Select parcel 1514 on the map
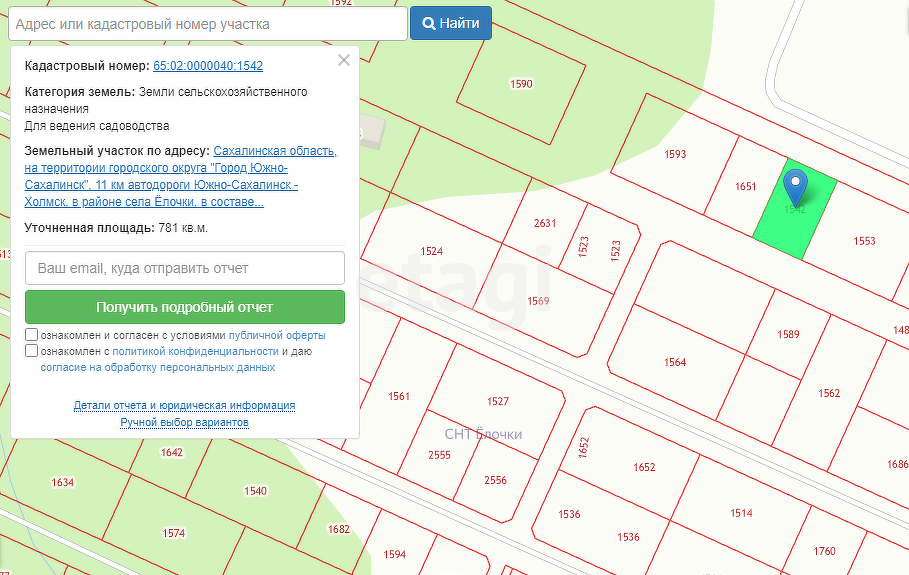This screenshot has width=909, height=575. pyautogui.click(x=741, y=513)
